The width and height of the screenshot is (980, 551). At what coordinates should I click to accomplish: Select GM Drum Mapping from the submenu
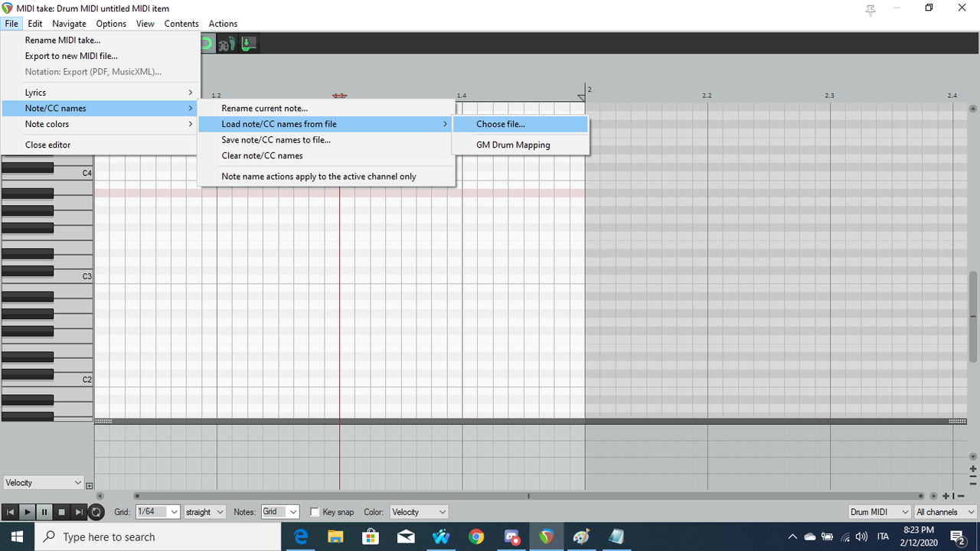[513, 144]
